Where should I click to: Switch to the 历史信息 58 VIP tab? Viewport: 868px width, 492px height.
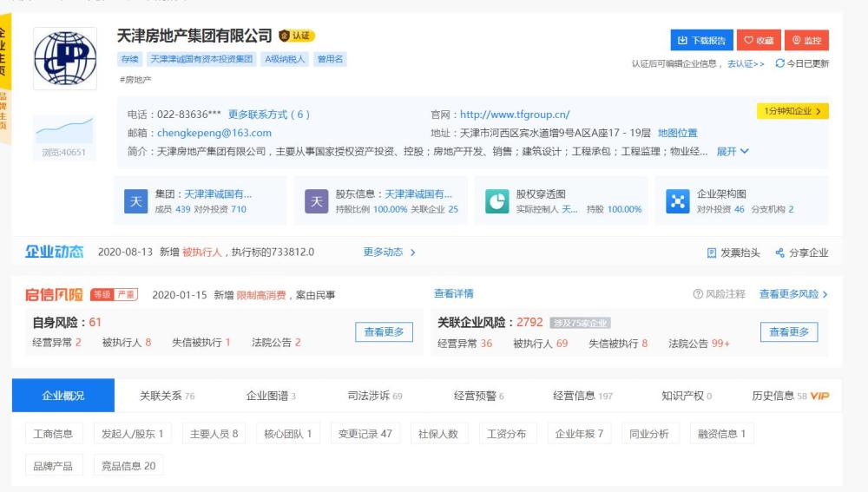click(790, 396)
